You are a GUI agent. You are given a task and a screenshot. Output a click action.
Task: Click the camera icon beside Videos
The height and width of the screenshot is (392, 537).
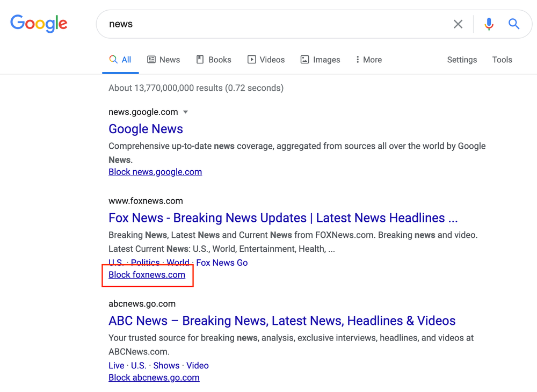(x=251, y=59)
